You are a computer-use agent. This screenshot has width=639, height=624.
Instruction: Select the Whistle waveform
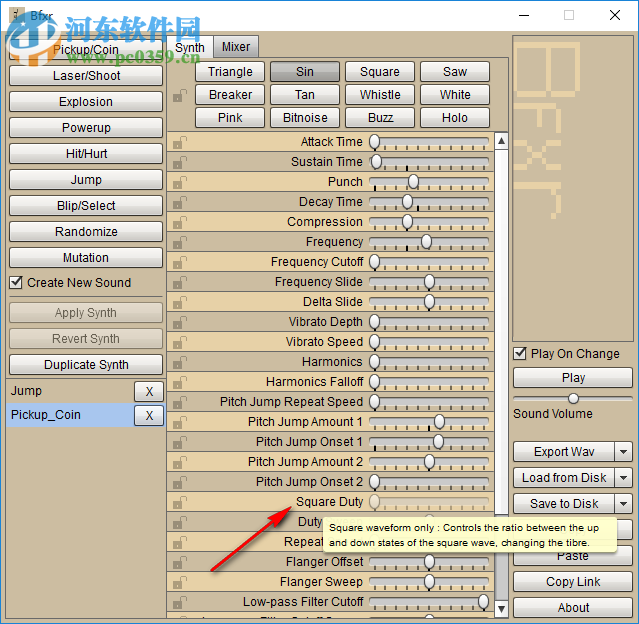click(x=380, y=95)
